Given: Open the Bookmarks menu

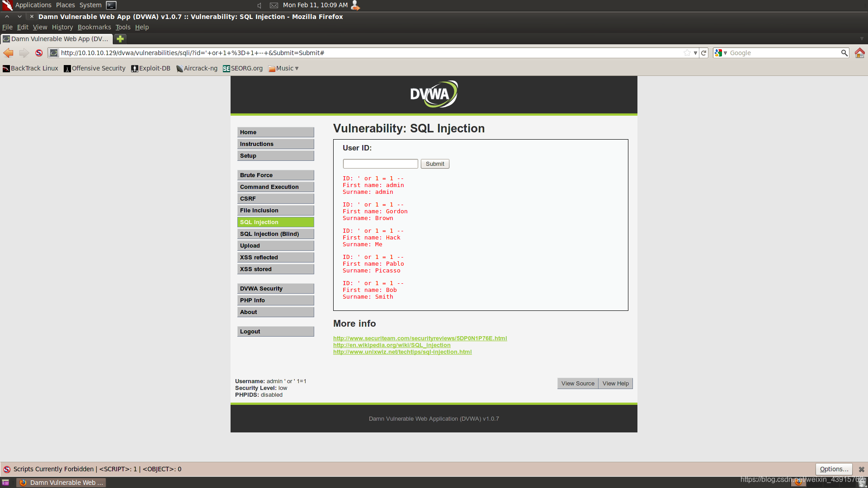Looking at the screenshot, I should tap(94, 27).
